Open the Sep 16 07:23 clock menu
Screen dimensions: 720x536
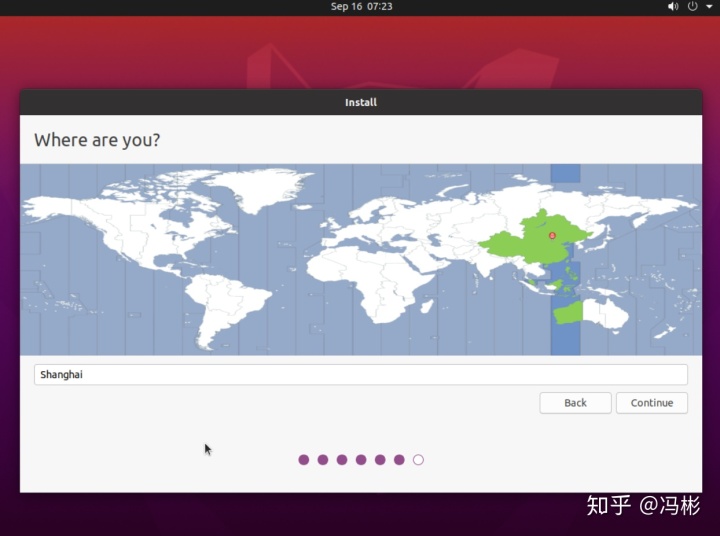(361, 6)
